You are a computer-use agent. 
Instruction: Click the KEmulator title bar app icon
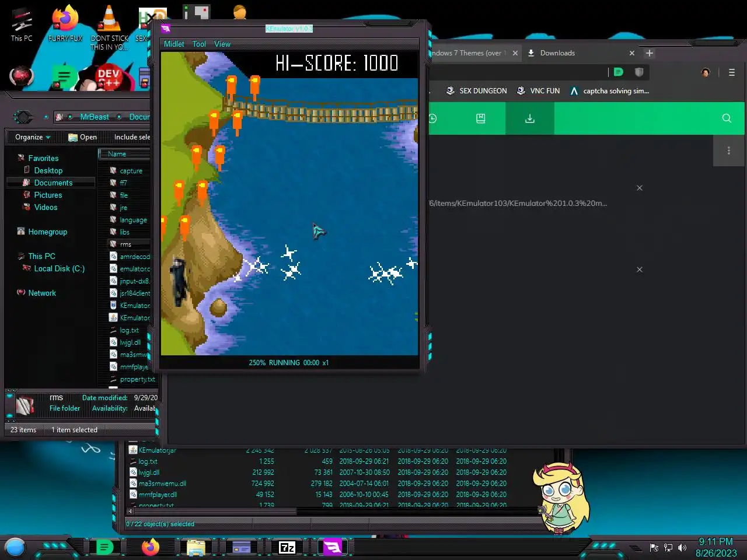(x=166, y=28)
